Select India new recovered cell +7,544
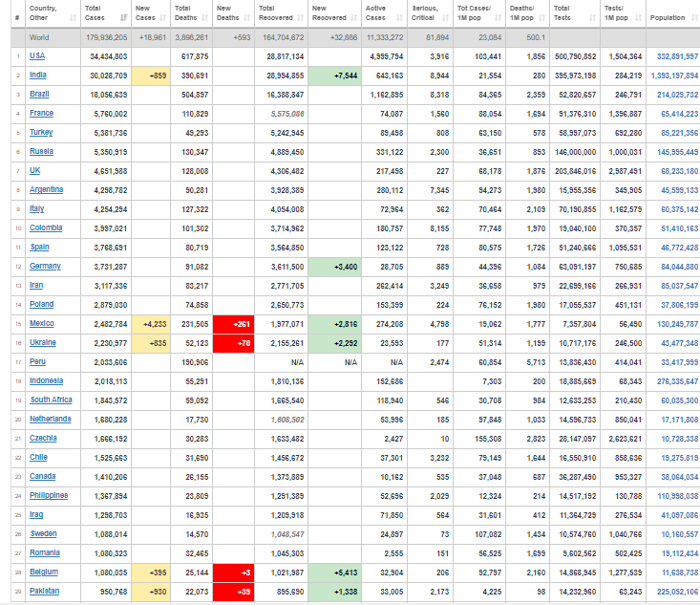The width and height of the screenshot is (700, 605). pyautogui.click(x=334, y=76)
